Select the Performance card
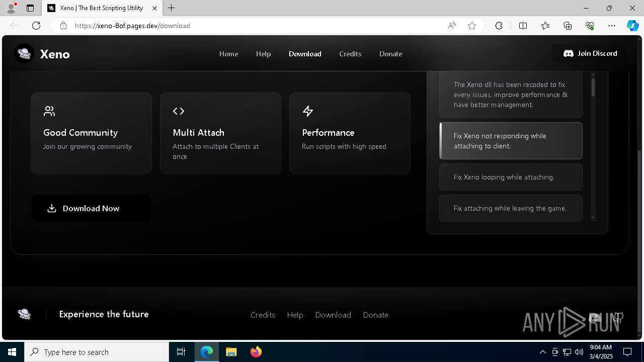The width and height of the screenshot is (644, 362). [x=350, y=133]
